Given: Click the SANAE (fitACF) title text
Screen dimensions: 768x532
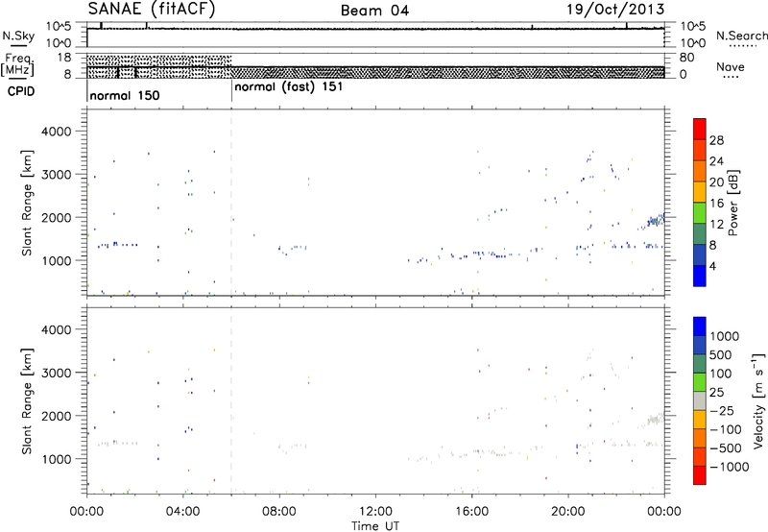Looking at the screenshot, I should click(x=152, y=9).
